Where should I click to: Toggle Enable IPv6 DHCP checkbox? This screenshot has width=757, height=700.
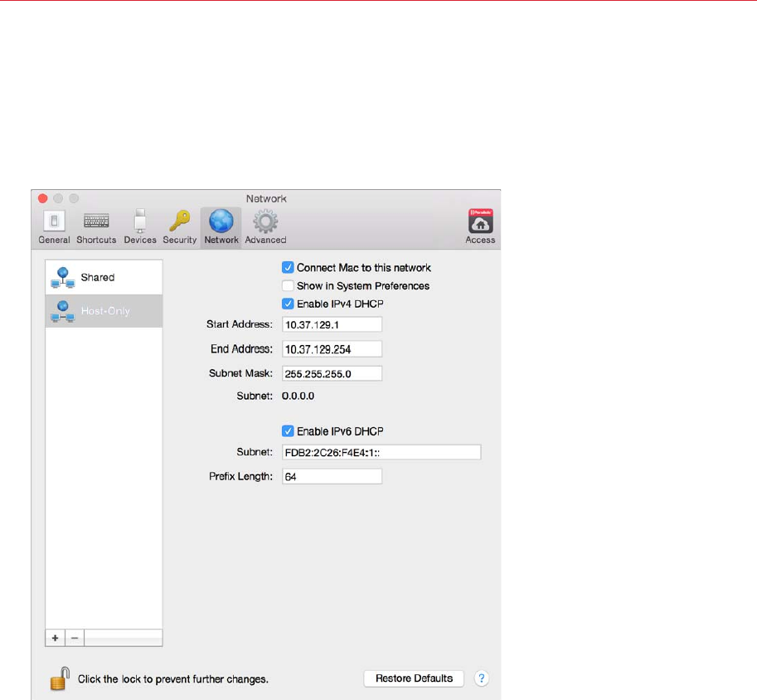click(288, 431)
